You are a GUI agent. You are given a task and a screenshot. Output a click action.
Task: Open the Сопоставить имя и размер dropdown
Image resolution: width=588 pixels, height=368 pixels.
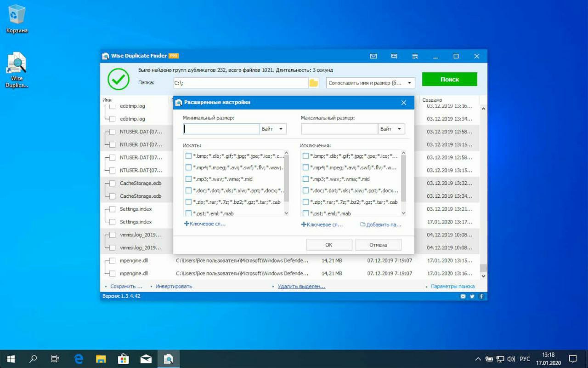click(371, 83)
